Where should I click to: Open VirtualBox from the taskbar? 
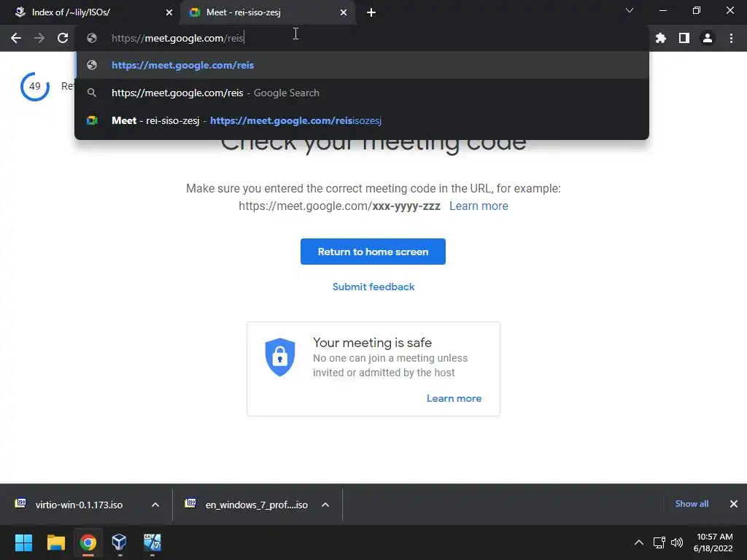click(x=119, y=542)
